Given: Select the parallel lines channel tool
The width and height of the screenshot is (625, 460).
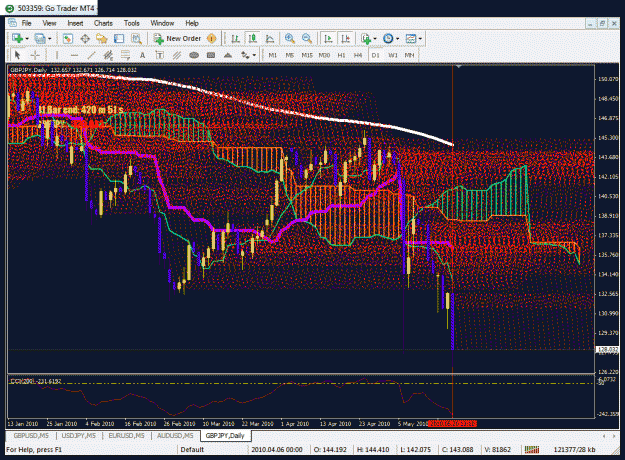Looking at the screenshot, I should pos(177,55).
